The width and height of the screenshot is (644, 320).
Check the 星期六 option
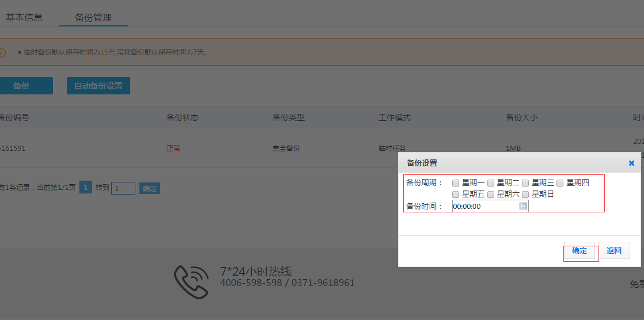[x=491, y=195]
